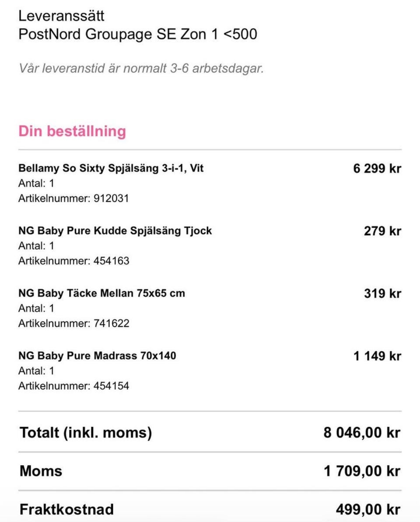Screen dimensions: 420x522
Task: Click the 319 kr price
Action: click(x=382, y=293)
